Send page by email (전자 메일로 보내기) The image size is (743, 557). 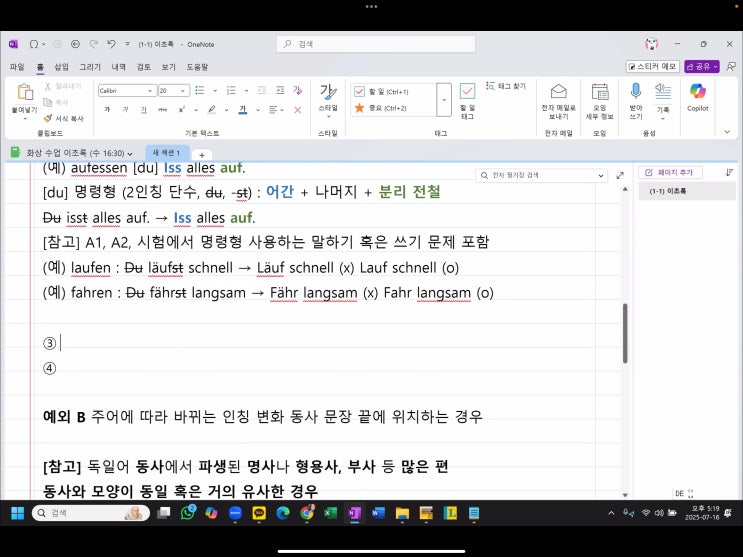coord(558,101)
